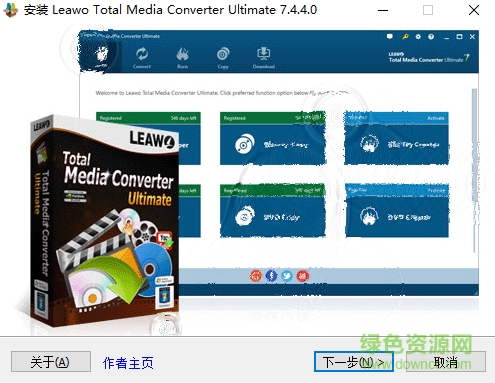Click the Twitter icon in the preview
Screen dimensions: 495x383
point(287,276)
